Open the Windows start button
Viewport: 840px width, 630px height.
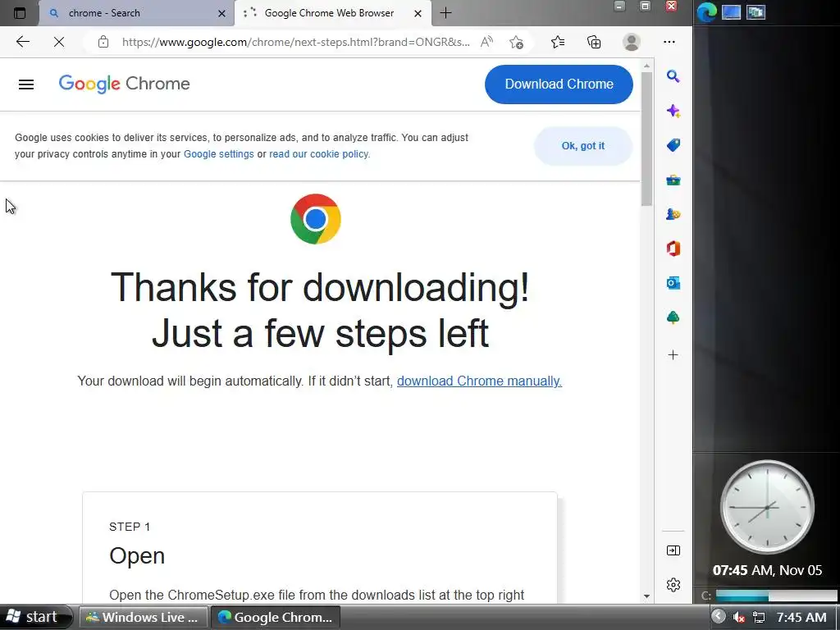[35, 617]
